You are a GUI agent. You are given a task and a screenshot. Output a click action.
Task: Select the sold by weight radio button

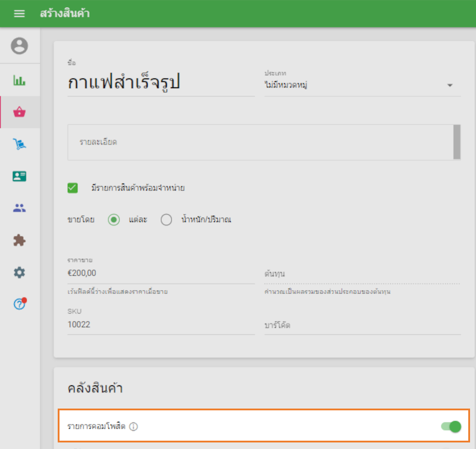pyautogui.click(x=167, y=219)
